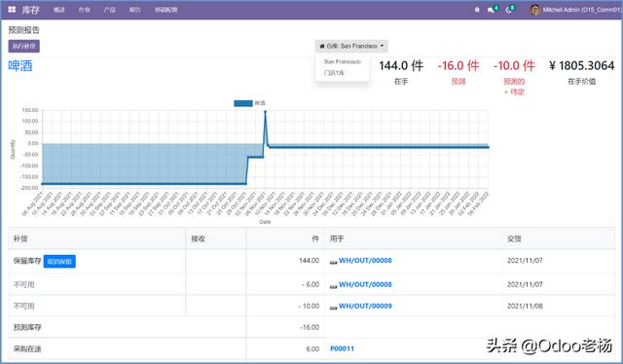Image resolution: width=623 pixels, height=364 pixels.
Task: Open the activities clock icon with badge 8
Action: [510, 10]
